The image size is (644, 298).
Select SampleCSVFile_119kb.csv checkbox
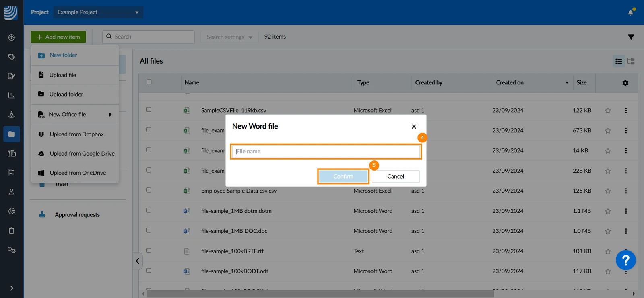pyautogui.click(x=149, y=109)
